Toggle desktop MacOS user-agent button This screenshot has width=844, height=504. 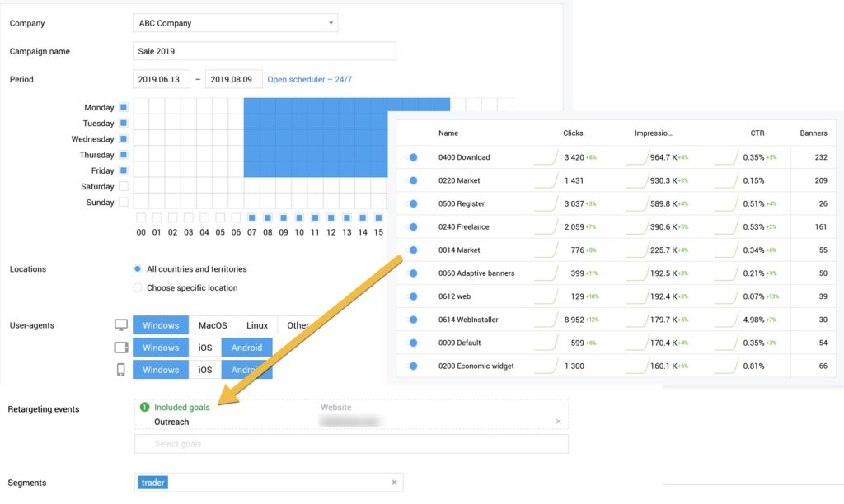point(213,325)
